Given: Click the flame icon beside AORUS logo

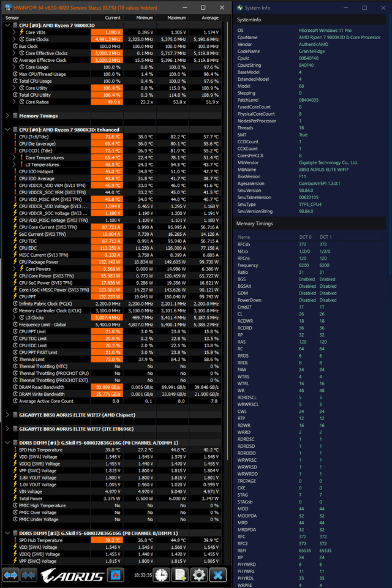Looking at the screenshot, I should click(x=115, y=575).
